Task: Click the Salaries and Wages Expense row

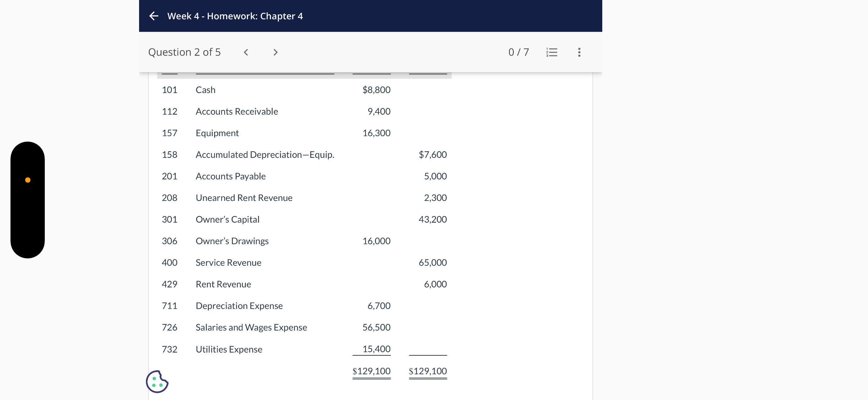Action: (x=251, y=327)
